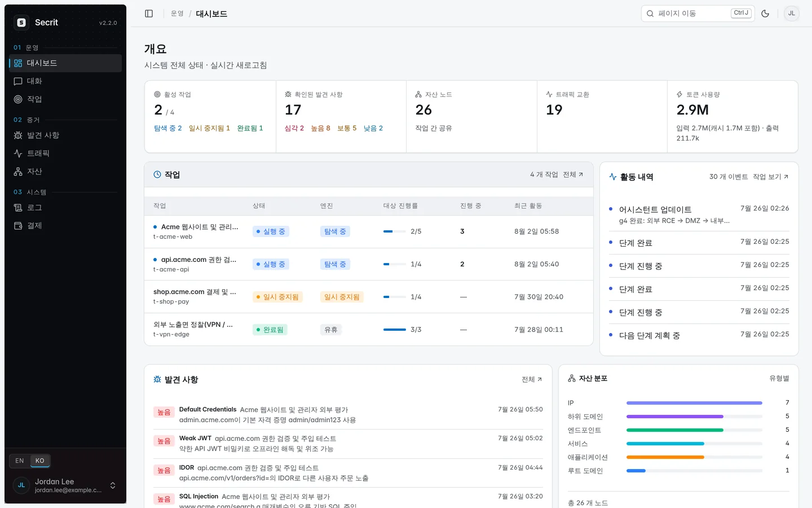Open 전체 link in 발견 사항 panel

[532, 379]
